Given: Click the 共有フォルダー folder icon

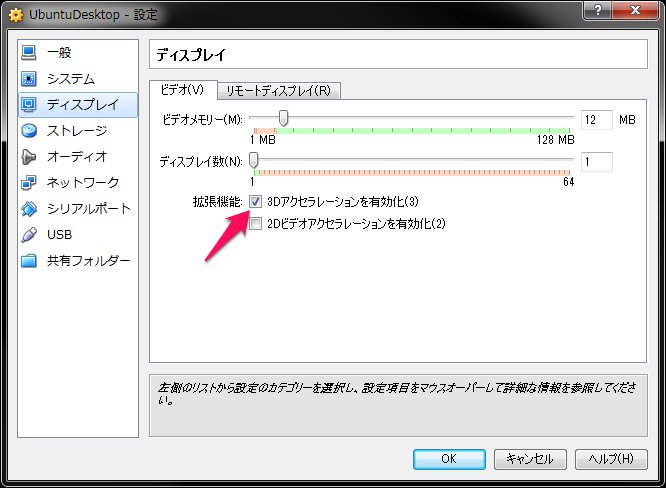Looking at the screenshot, I should (28, 260).
